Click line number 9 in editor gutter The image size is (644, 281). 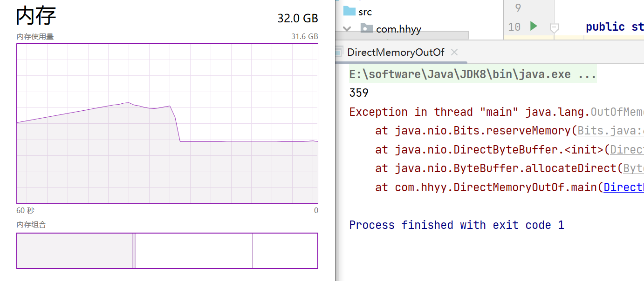tap(518, 8)
